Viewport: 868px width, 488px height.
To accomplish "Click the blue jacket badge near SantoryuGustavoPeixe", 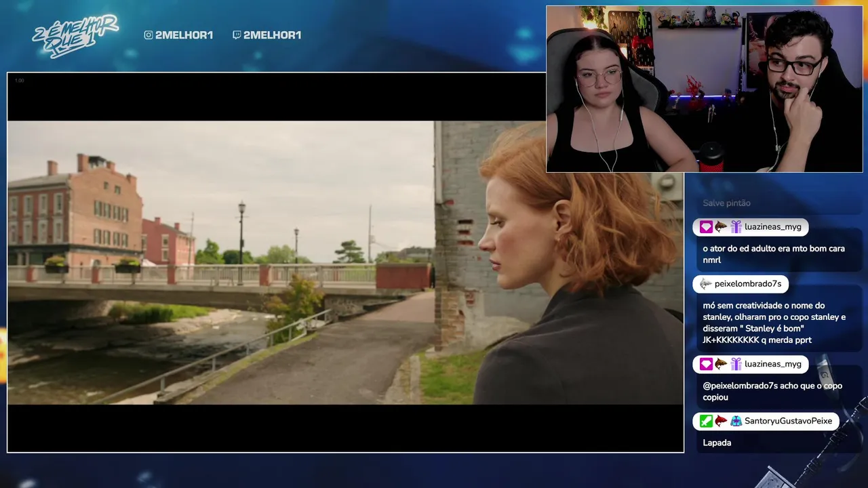I will click(736, 421).
